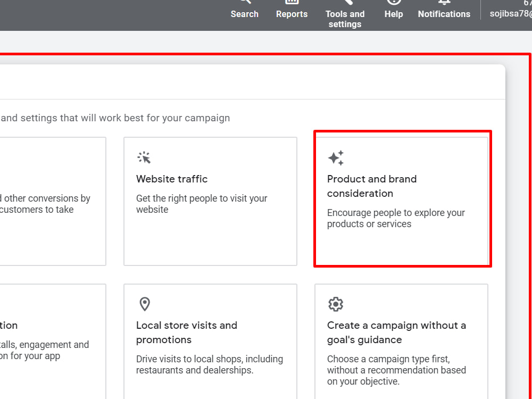Click the gear icon for no-goal campaign

tap(336, 304)
